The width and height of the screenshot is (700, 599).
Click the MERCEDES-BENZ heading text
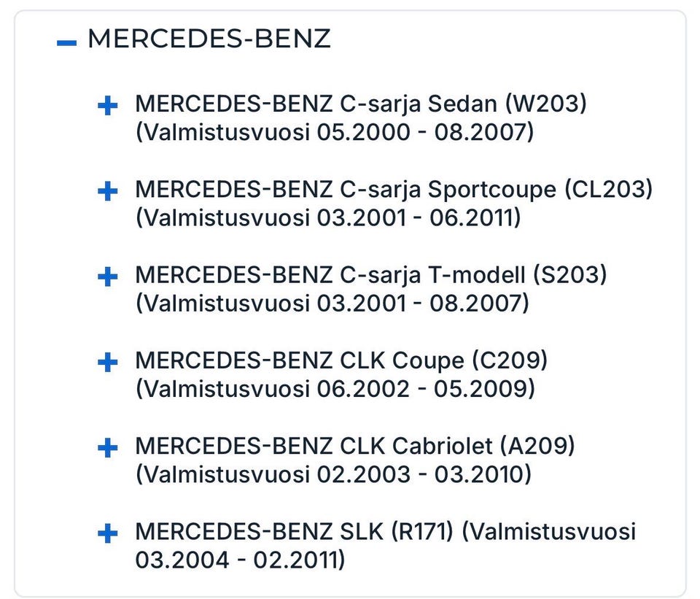coord(209,39)
